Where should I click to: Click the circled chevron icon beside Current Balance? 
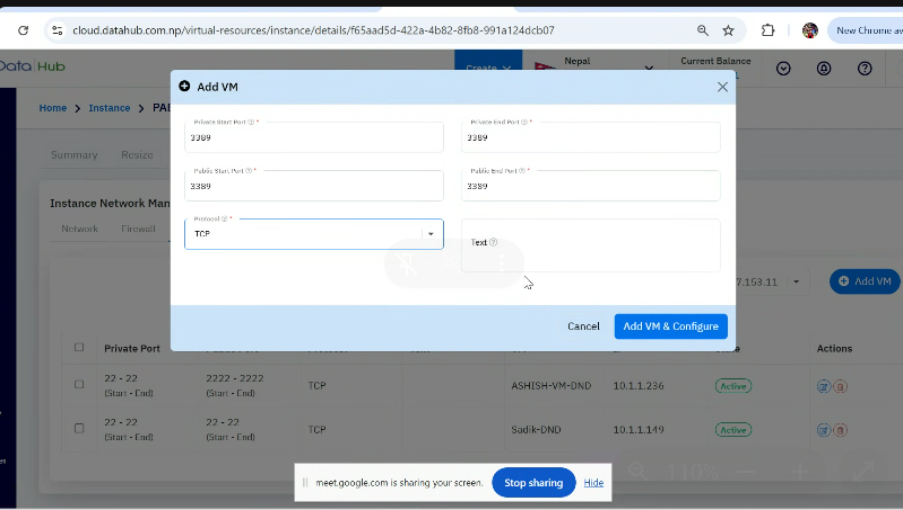point(784,68)
